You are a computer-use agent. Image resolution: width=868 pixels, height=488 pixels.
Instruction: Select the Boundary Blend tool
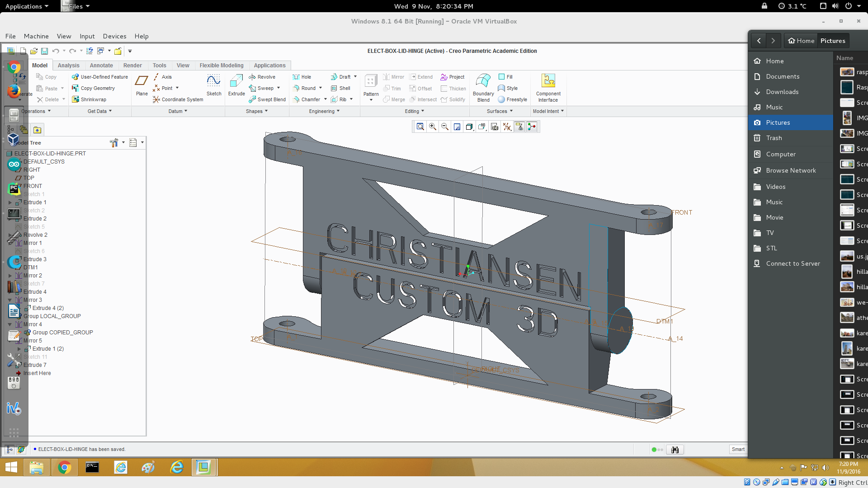tap(483, 87)
